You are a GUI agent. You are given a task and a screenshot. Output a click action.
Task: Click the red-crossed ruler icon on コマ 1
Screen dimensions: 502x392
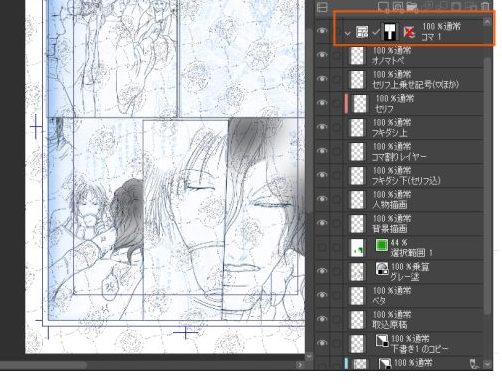click(409, 32)
